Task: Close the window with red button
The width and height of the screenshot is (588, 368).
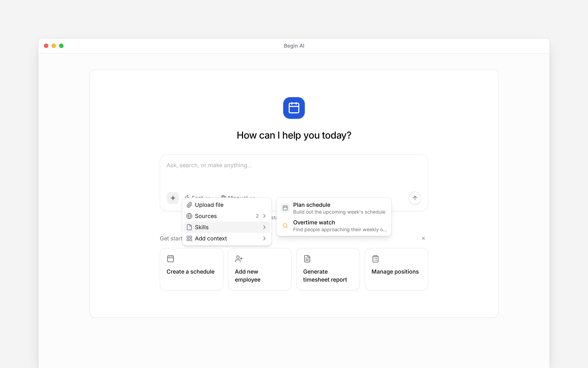Action: pos(46,46)
